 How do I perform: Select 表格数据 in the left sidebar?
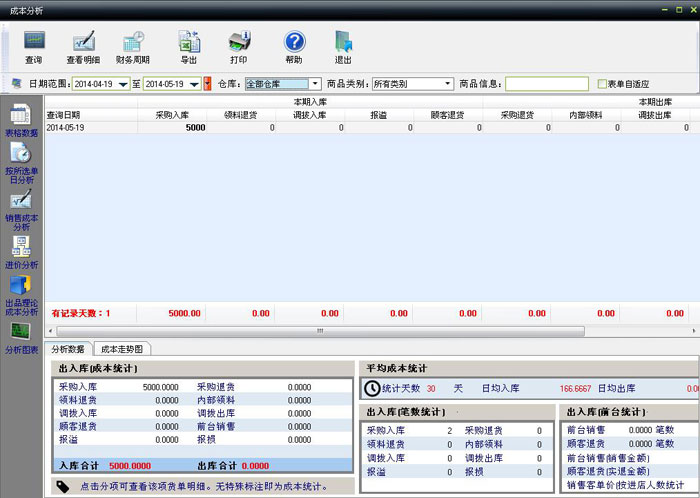pyautogui.click(x=21, y=119)
